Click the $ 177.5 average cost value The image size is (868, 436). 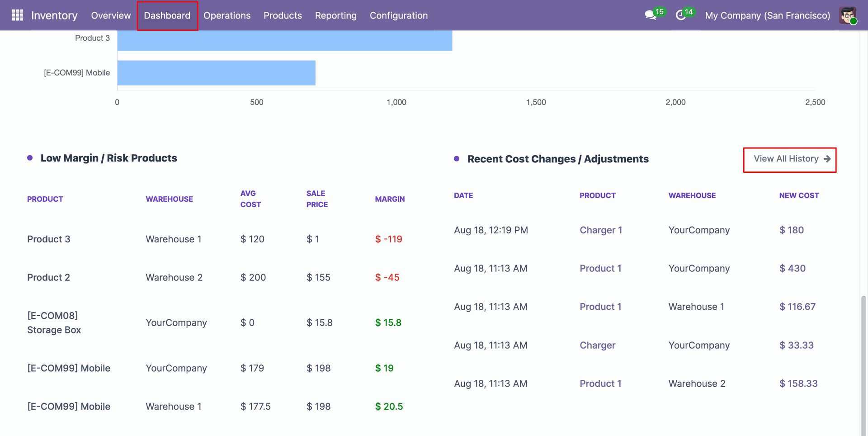click(255, 406)
